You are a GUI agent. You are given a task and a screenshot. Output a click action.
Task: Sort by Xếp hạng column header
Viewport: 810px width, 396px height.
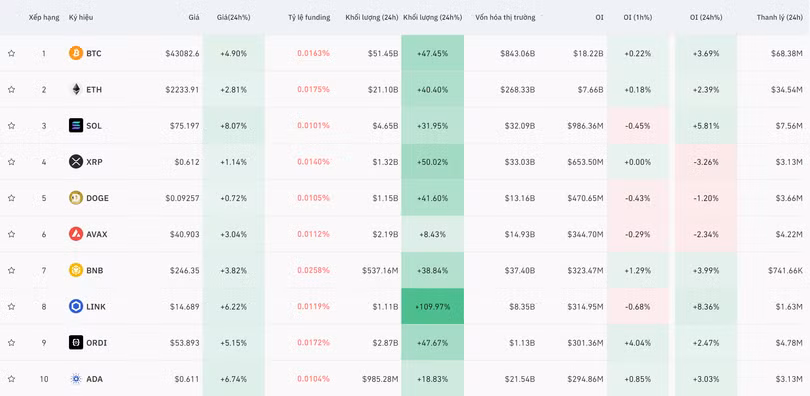tap(43, 18)
